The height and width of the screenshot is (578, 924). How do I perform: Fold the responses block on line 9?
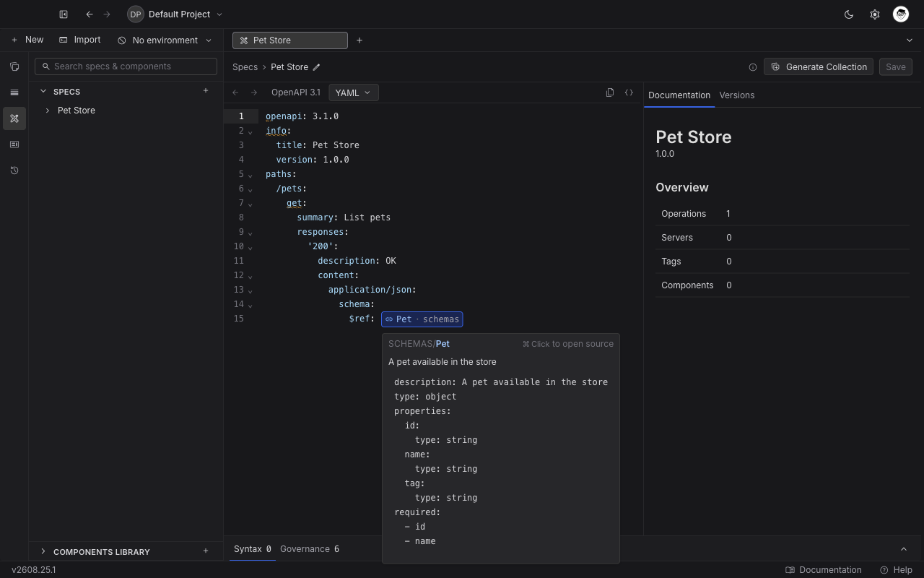(x=250, y=233)
